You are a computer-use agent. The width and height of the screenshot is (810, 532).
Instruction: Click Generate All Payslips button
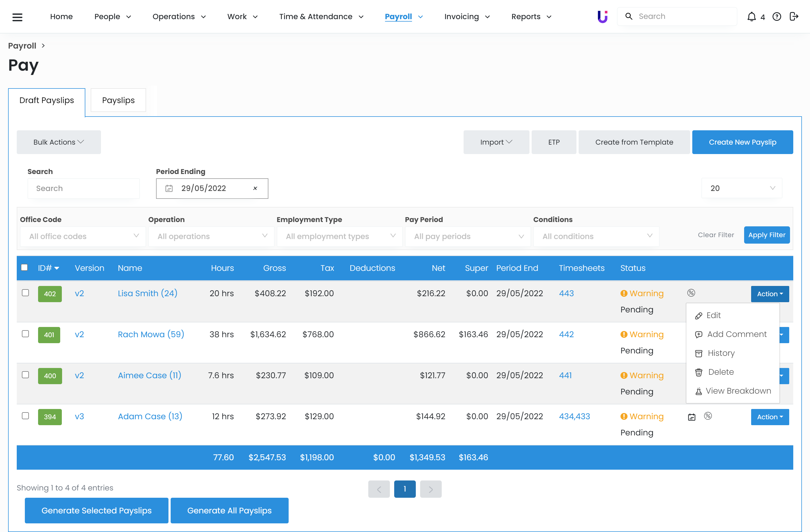tap(229, 511)
